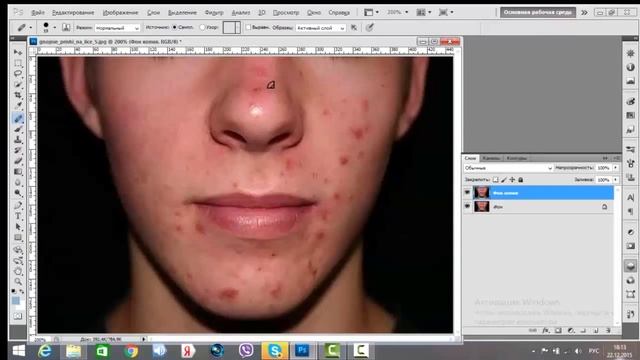Open the tool preset picker arrow
This screenshot has height=360, width=640.
31,27
